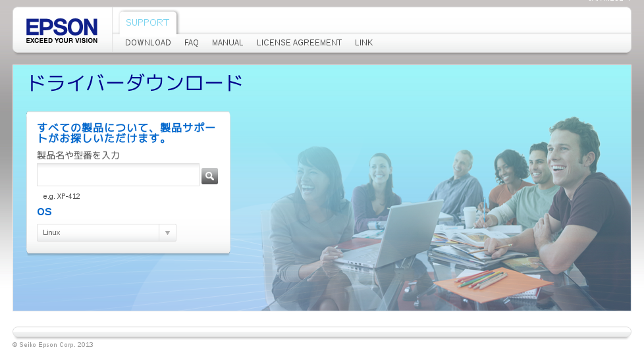Click the 製品名や型番を入力 label
This screenshot has width=644, height=364.
tap(78, 155)
